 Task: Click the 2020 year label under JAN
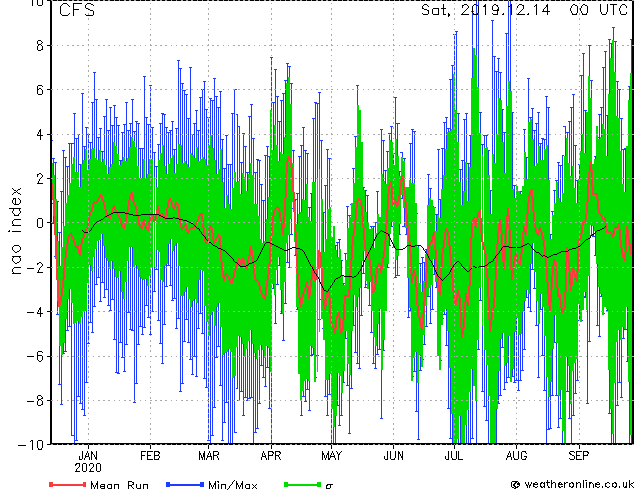coord(88,467)
